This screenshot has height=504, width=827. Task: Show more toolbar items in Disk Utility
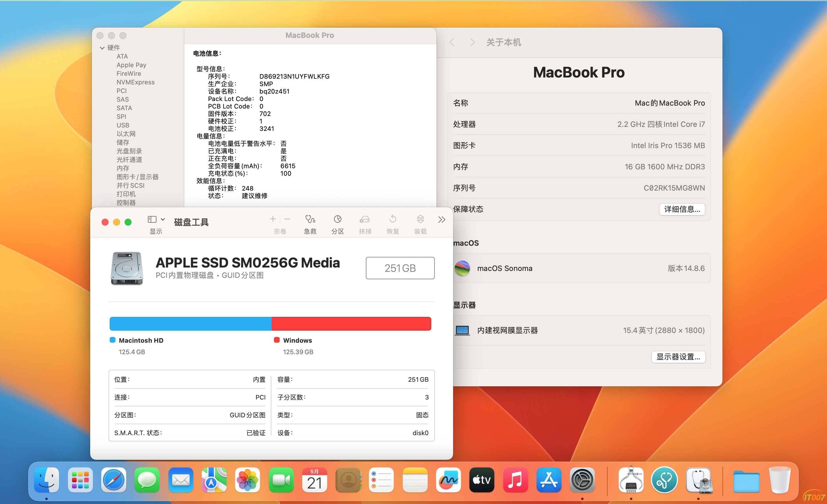tap(442, 220)
